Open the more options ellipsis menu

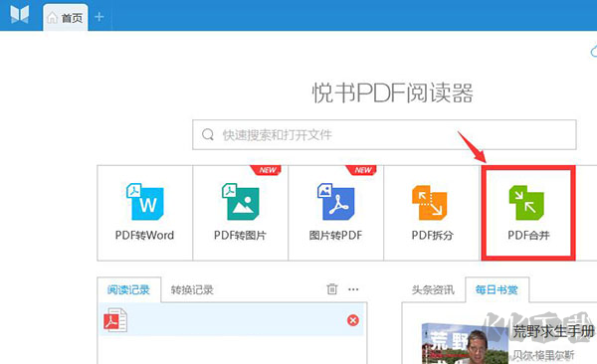(x=353, y=289)
